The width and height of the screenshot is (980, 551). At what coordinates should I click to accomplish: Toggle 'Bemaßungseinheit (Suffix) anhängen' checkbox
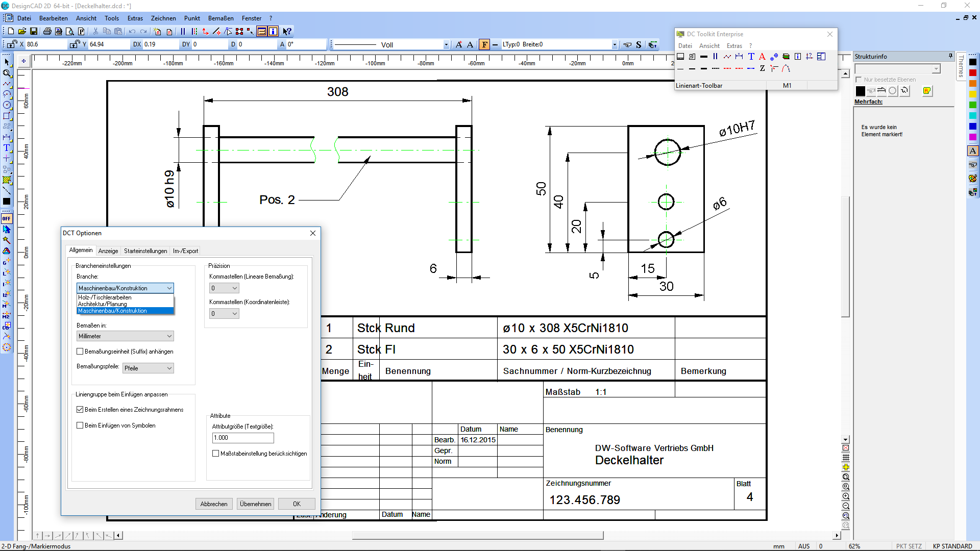(x=80, y=352)
